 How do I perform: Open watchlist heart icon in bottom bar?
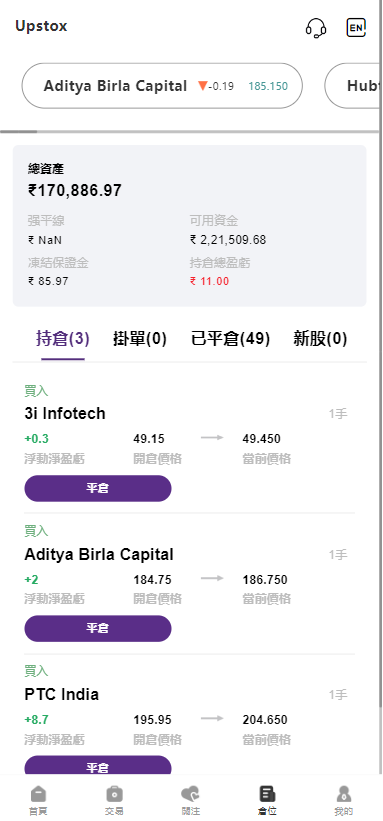click(x=191, y=800)
